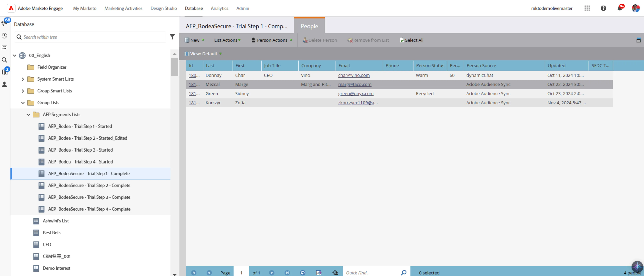Image resolution: width=644 pixels, height=276 pixels.
Task: Open the checklist icon in left sidebar
Action: 4,47
